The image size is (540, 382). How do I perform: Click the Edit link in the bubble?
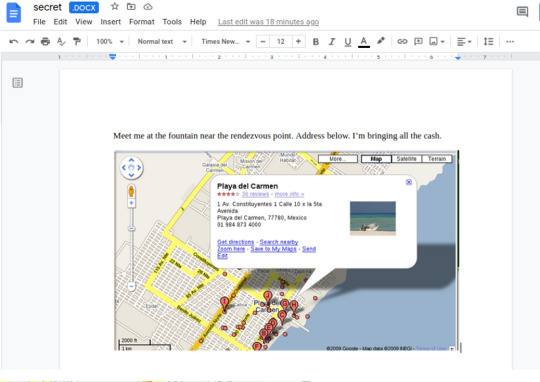click(222, 256)
